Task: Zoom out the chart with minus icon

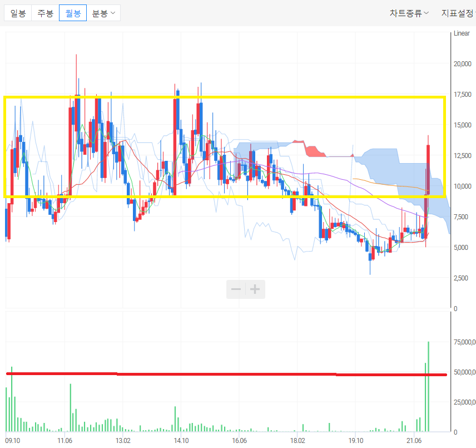Action: click(236, 289)
